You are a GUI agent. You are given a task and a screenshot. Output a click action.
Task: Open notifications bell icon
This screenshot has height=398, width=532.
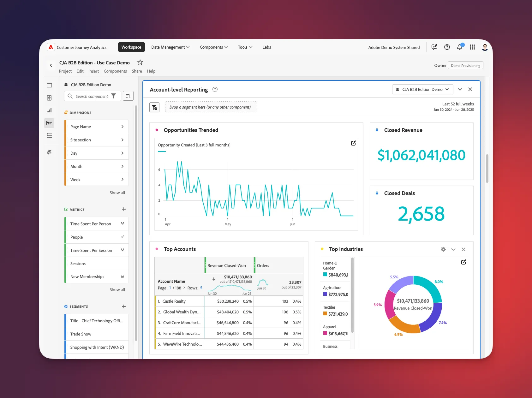click(460, 47)
